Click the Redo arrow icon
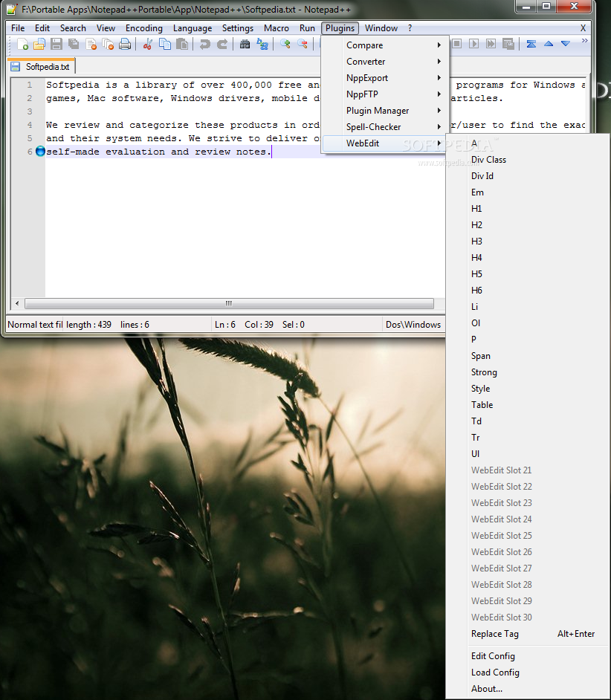Screen dimensions: 611x700 [x=222, y=44]
